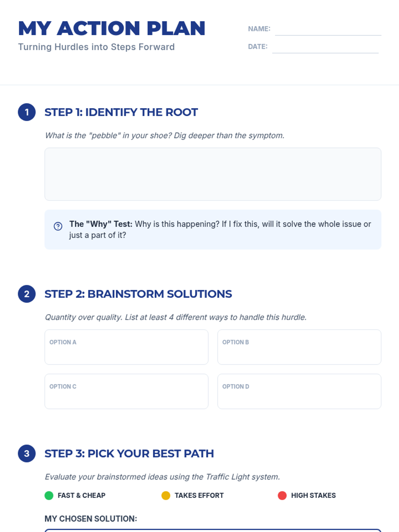Click the Step 3: Pick Your Best Path heading
399x532 pixels.
(129, 454)
